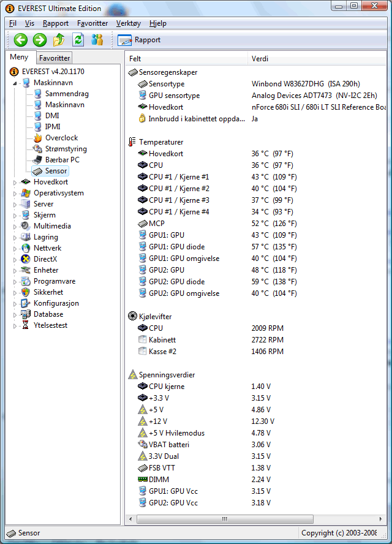Viewport: 392px width, 544px height.
Task: Expand the Operativsystem tree node
Action: pyautogui.click(x=15, y=194)
